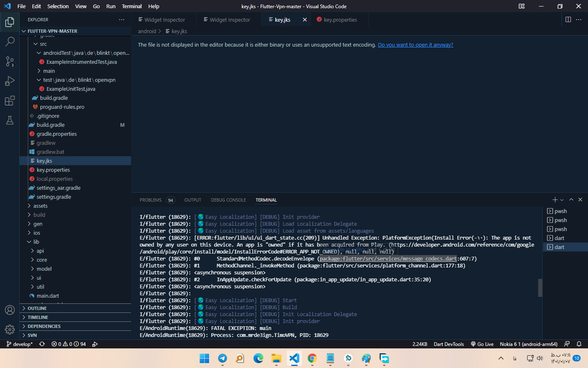The width and height of the screenshot is (588, 368).
Task: Click the terminal scrollbar thumb
Action: pyautogui.click(x=540, y=287)
